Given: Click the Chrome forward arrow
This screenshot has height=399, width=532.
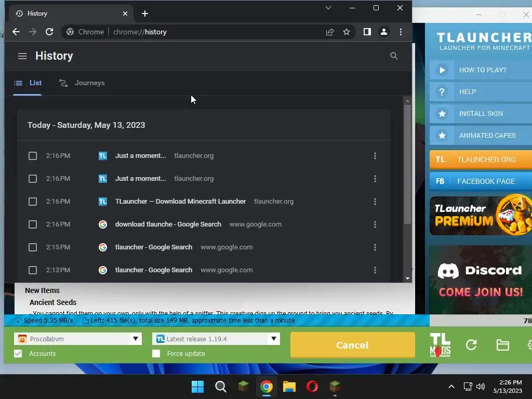Looking at the screenshot, I should click(33, 32).
